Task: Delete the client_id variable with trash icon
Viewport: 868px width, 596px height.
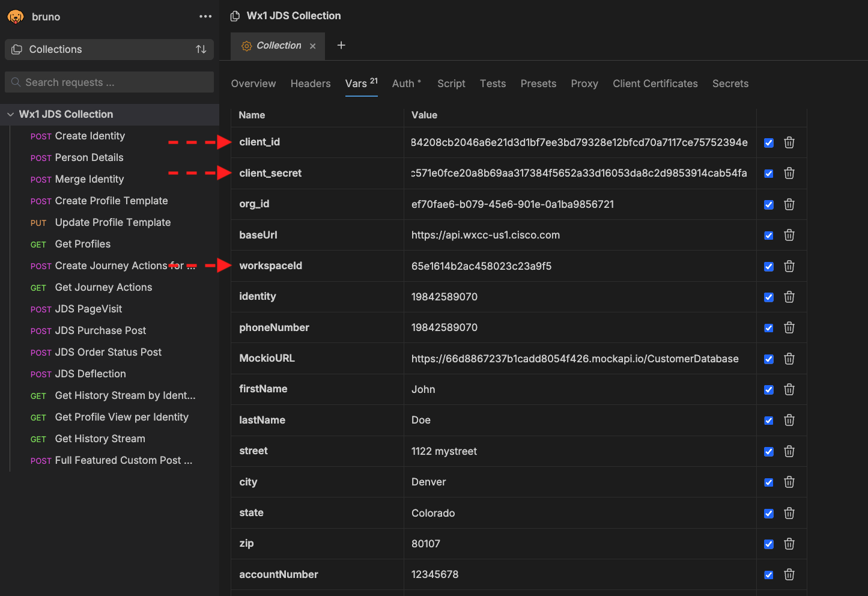Action: pos(789,142)
